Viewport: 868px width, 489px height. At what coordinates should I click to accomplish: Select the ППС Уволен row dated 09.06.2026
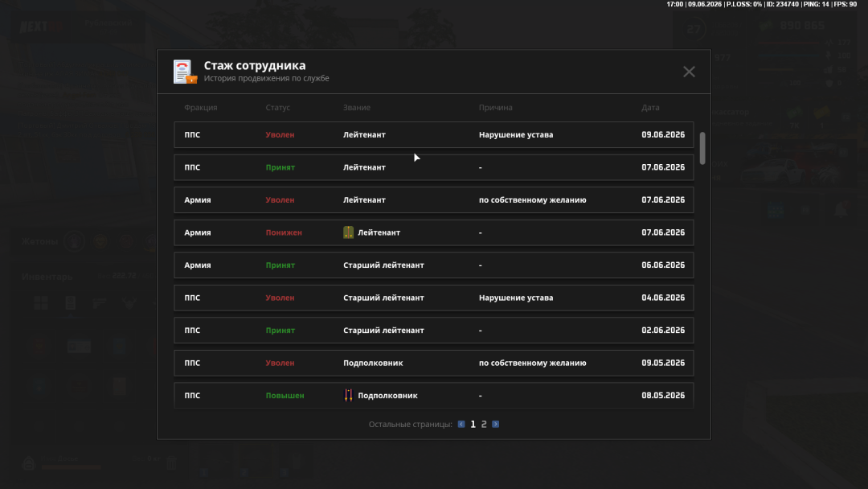point(433,134)
